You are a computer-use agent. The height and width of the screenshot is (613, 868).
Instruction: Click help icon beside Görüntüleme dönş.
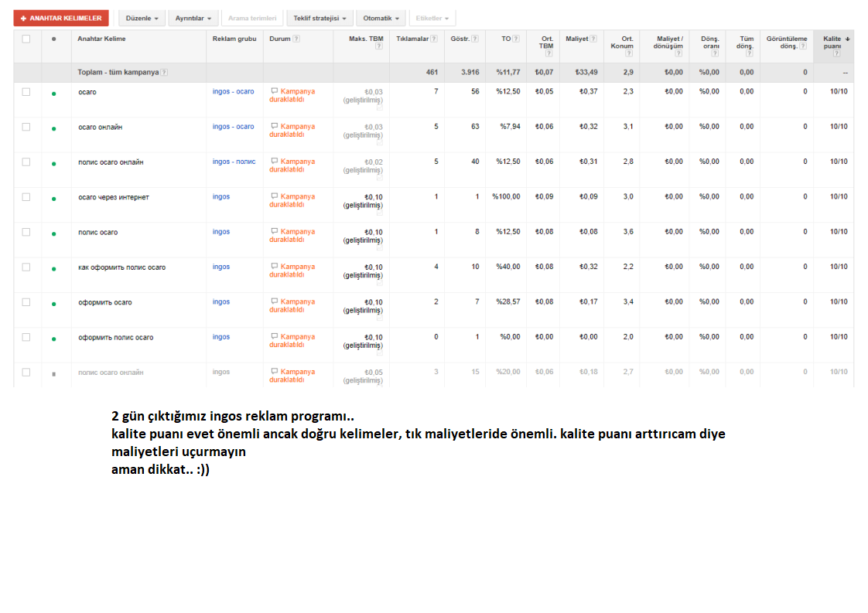pyautogui.click(x=803, y=46)
